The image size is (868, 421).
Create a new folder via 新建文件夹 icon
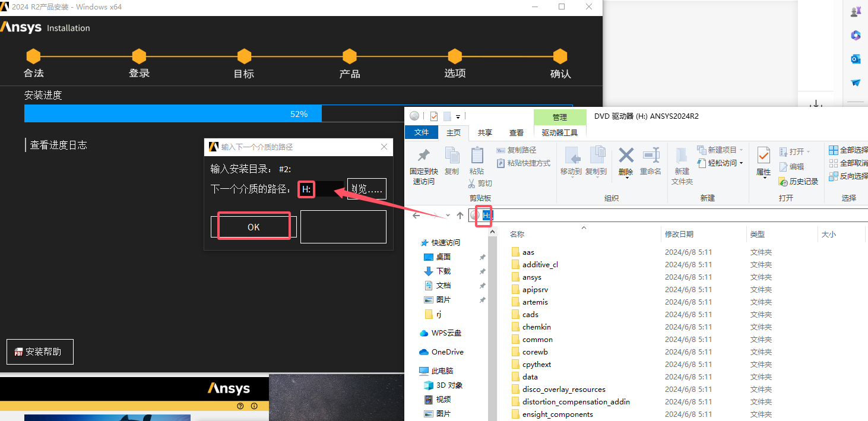(682, 162)
